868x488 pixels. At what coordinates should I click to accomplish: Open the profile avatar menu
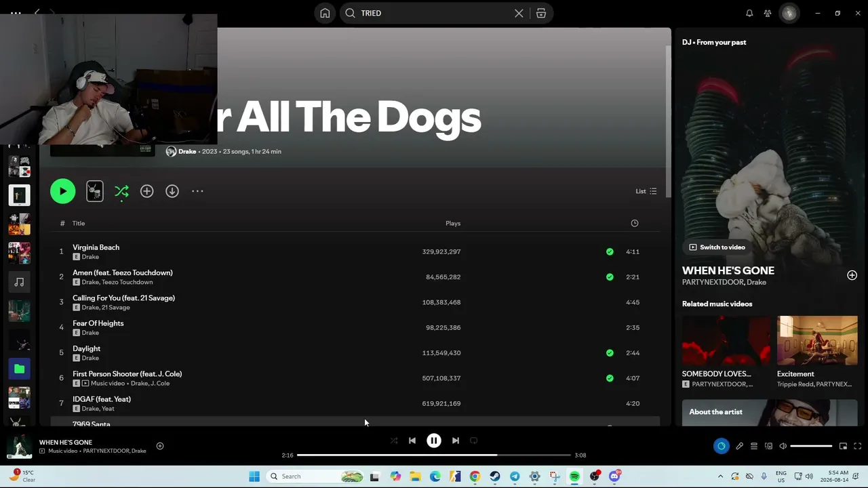click(789, 13)
